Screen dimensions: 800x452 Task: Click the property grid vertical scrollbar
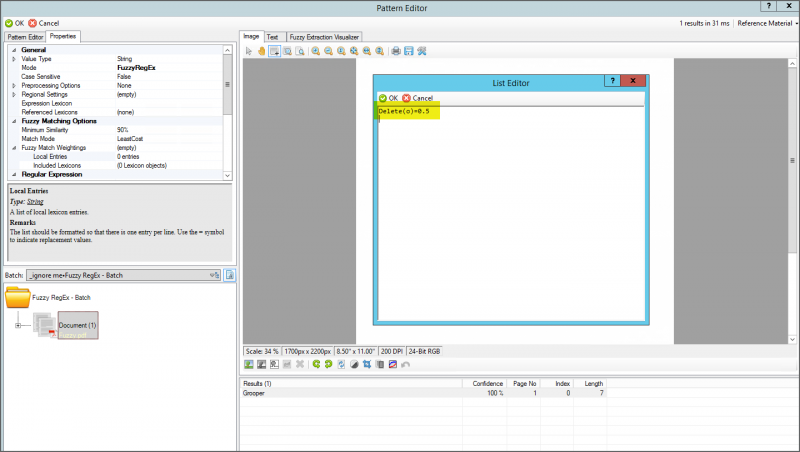click(228, 112)
